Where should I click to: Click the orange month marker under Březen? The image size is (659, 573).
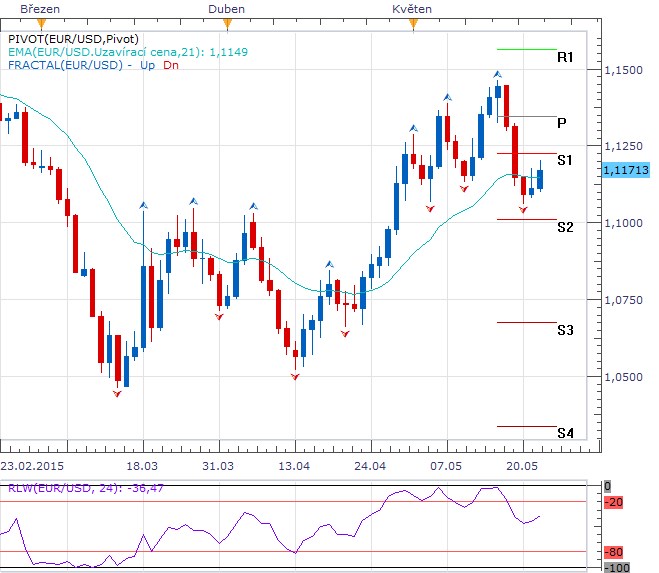41,24
